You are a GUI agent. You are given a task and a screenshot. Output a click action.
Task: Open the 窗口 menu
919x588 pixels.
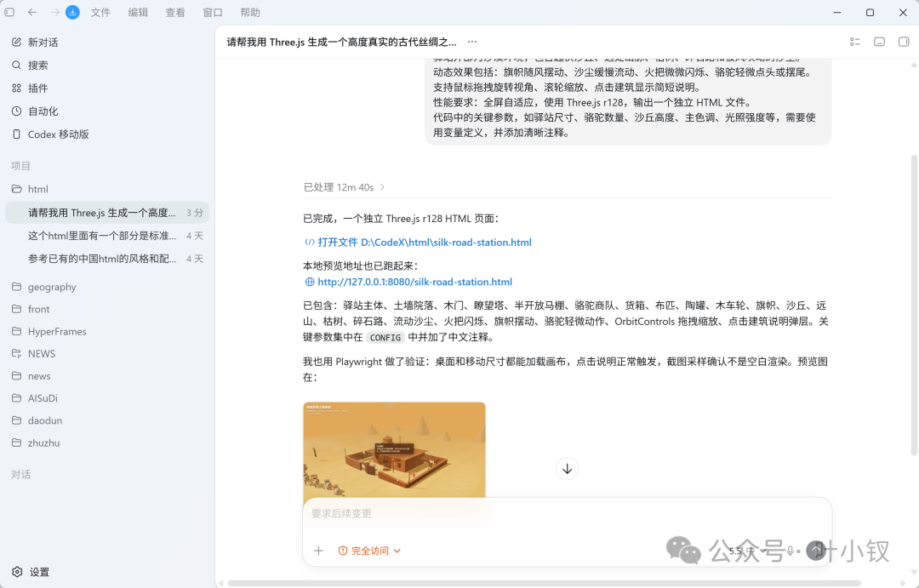click(x=212, y=12)
